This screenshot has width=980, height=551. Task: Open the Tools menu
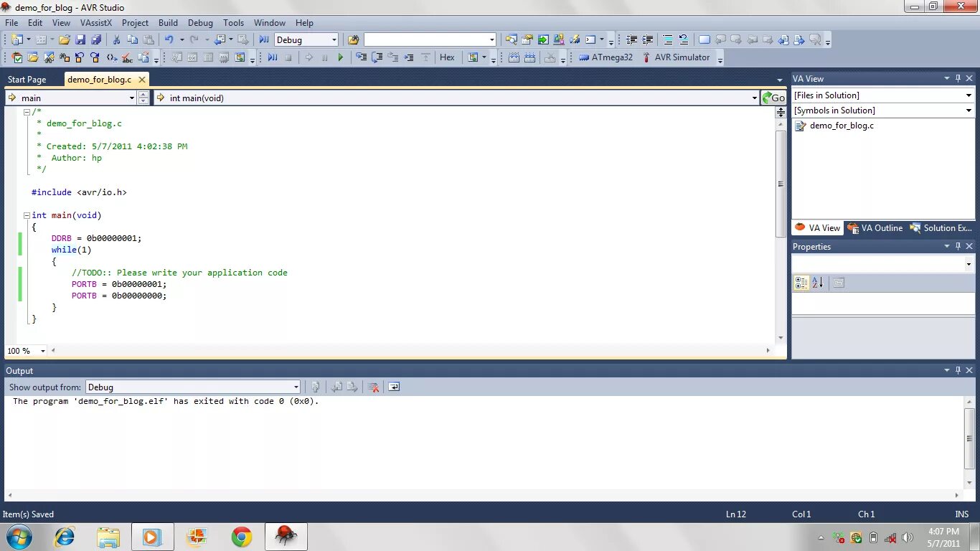[233, 23]
